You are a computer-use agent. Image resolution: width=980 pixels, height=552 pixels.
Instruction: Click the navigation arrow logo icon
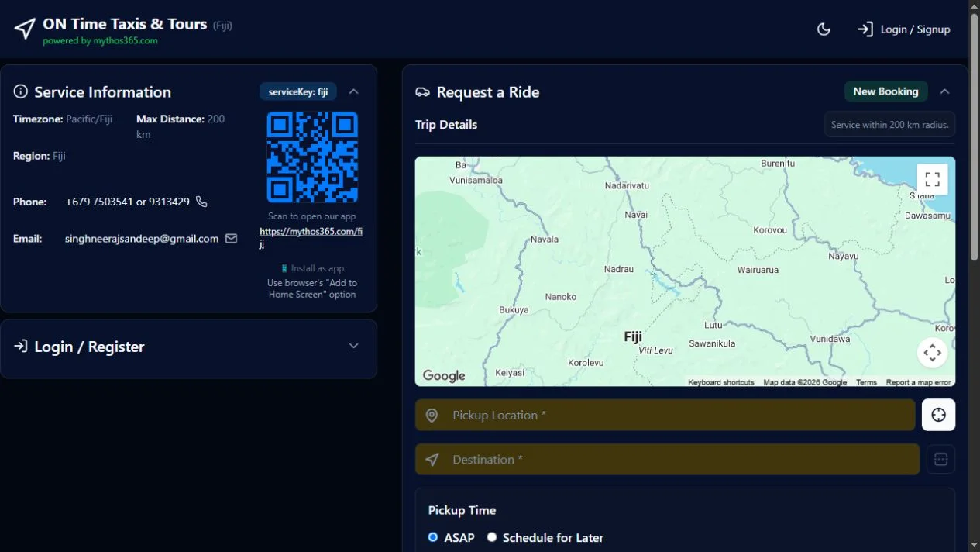click(x=25, y=29)
